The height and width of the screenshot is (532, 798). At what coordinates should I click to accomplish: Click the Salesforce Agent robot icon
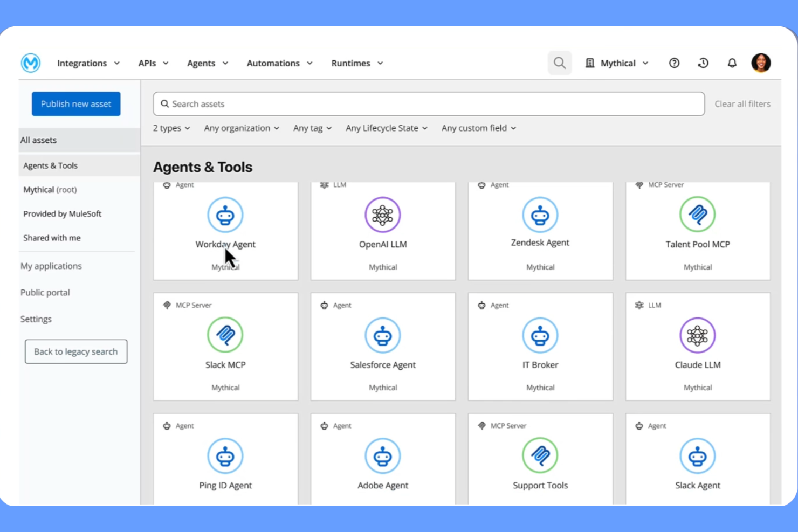point(383,335)
